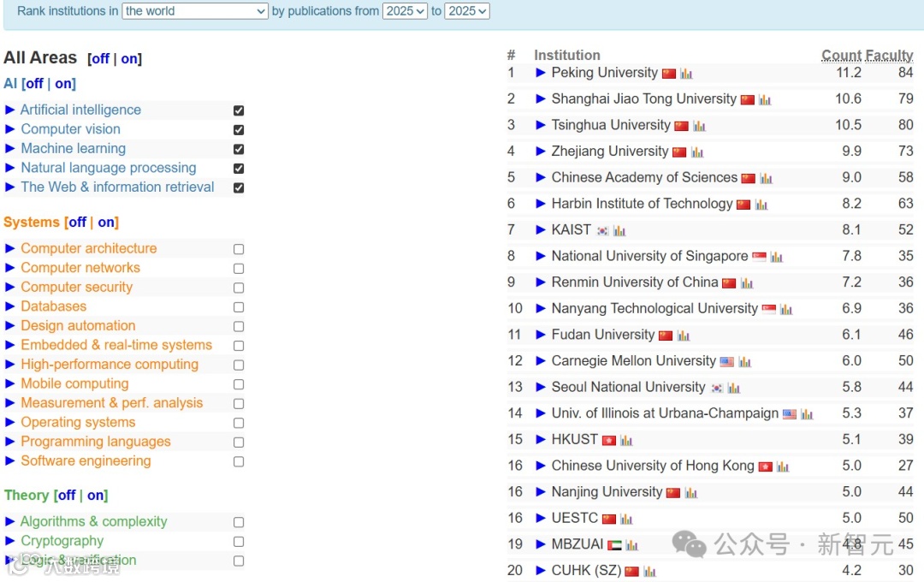Screen dimensions: 924x582
Task: Click the Computer security area label
Action: point(77,288)
